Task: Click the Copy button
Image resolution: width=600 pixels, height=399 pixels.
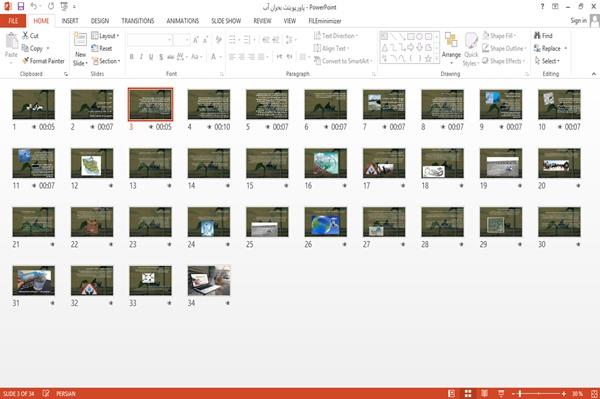Action: coord(33,48)
